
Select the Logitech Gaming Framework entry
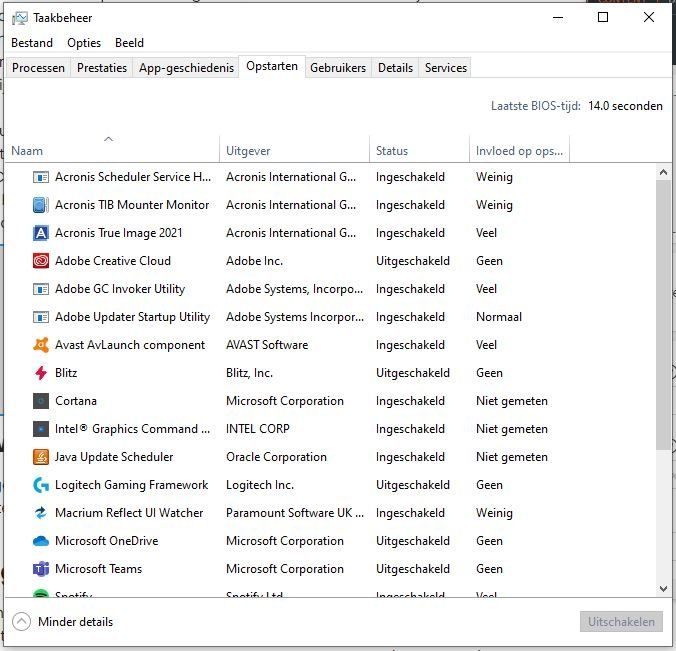131,485
